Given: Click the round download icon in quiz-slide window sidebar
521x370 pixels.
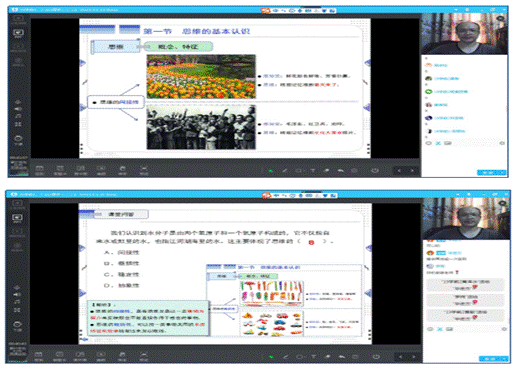Looking at the screenshot, I should pyautogui.click(x=17, y=325).
